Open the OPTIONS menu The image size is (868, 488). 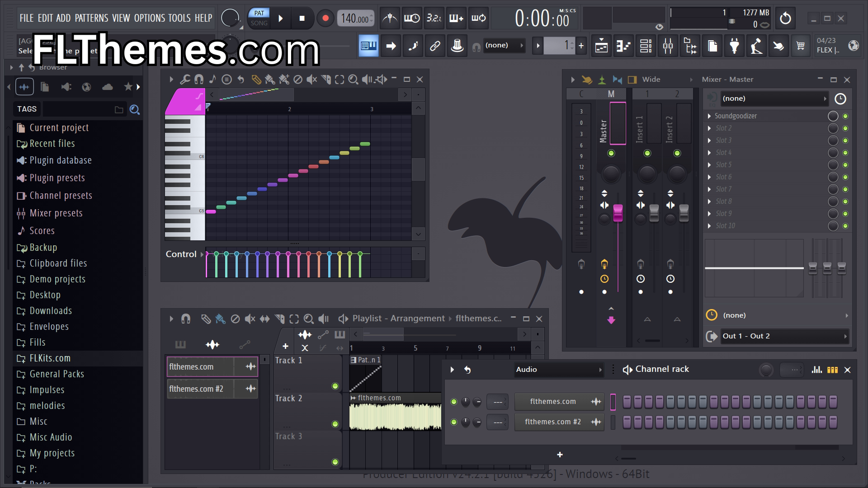pyautogui.click(x=150, y=18)
